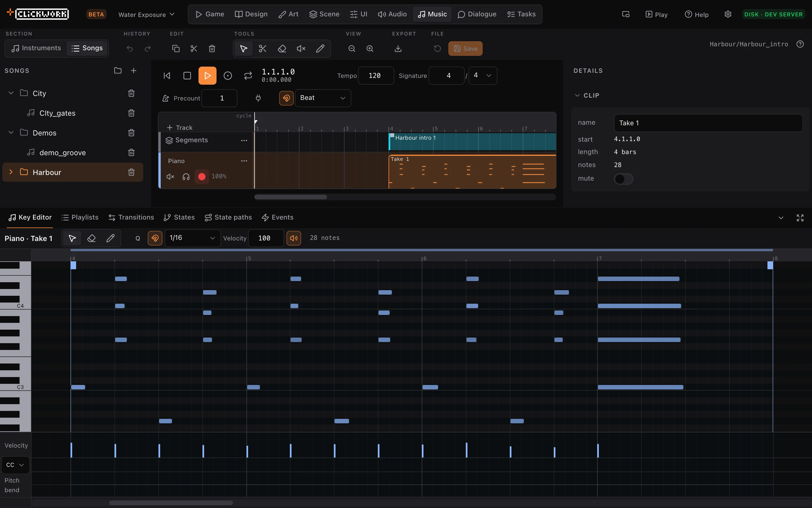Click the clip name input field
This screenshot has width=812, height=508.
(x=708, y=123)
